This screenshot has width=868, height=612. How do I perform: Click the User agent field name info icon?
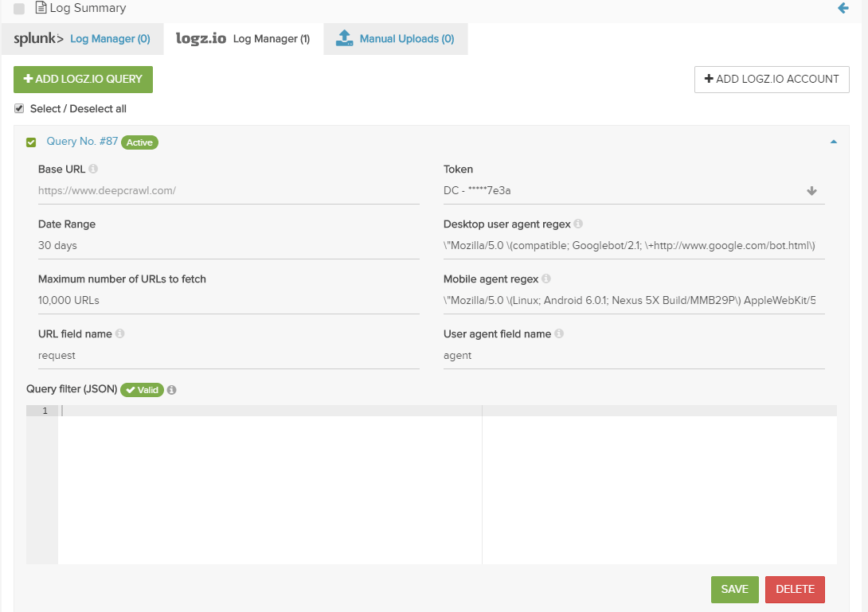[559, 333]
